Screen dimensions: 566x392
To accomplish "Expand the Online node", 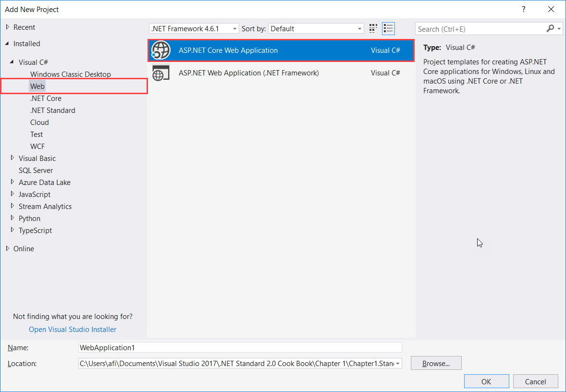I will point(8,248).
